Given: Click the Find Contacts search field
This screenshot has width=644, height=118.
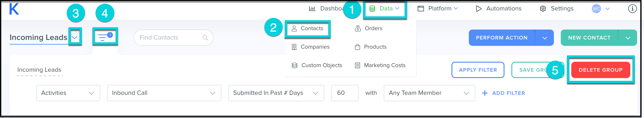Looking at the screenshot, I should [x=170, y=38].
